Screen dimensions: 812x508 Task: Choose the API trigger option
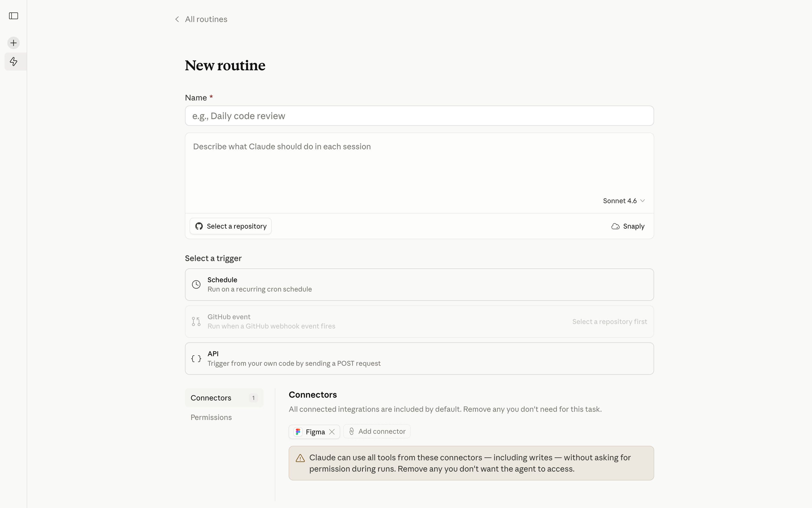coord(419,358)
